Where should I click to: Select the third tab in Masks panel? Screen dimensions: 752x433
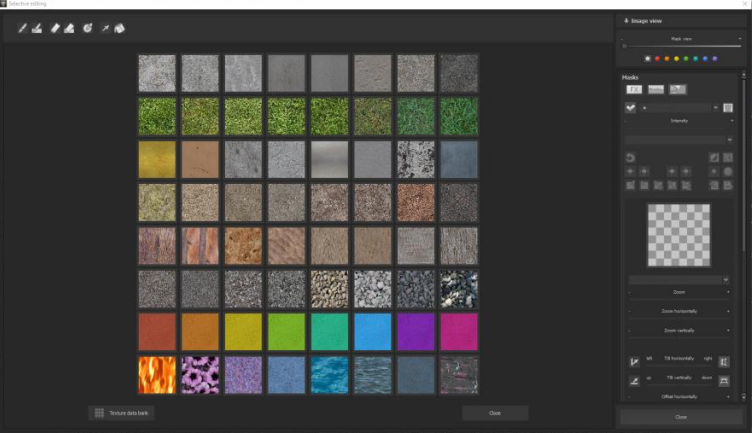point(677,89)
